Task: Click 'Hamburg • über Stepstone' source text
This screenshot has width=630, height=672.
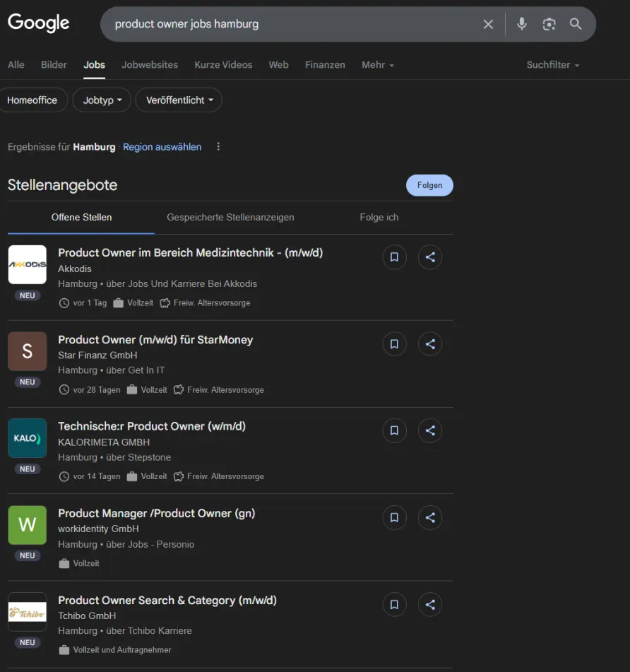Action: 114,457
